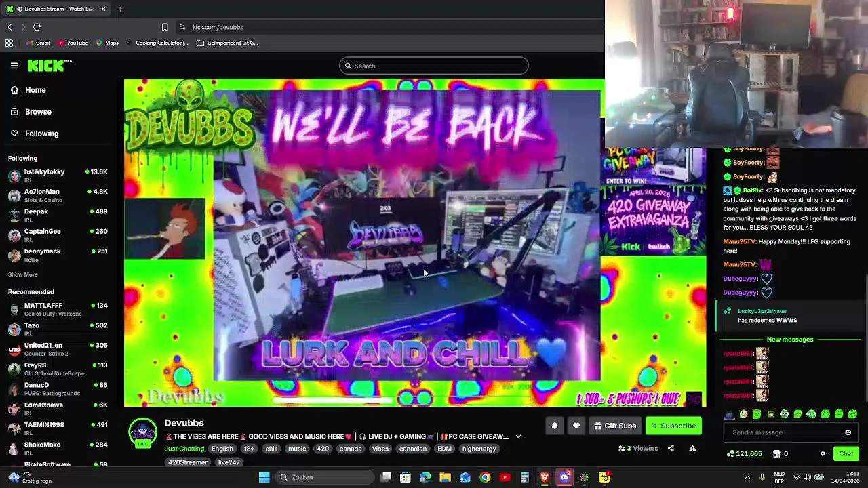Click the Browse sidebar icon

[x=14, y=112]
